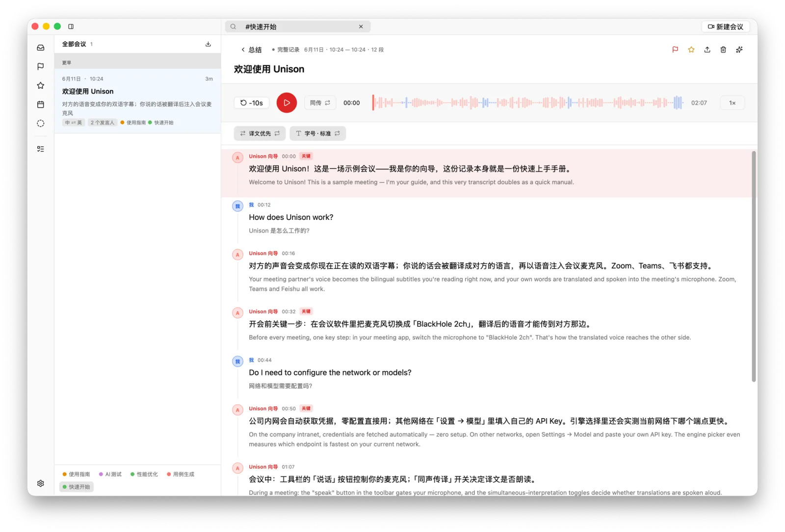Viewport: 785px width, 532px height.
Task: Click the transcript vertical scrollbar
Action: point(754,266)
